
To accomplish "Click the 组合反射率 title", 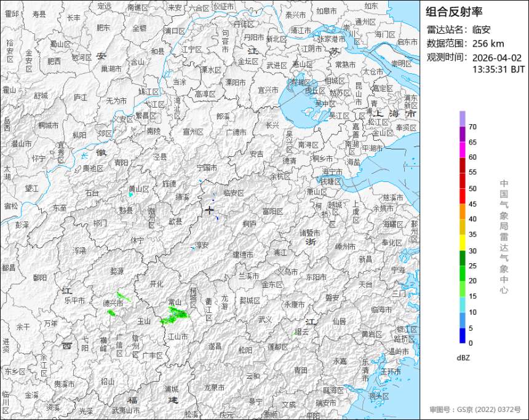I will (x=455, y=12).
